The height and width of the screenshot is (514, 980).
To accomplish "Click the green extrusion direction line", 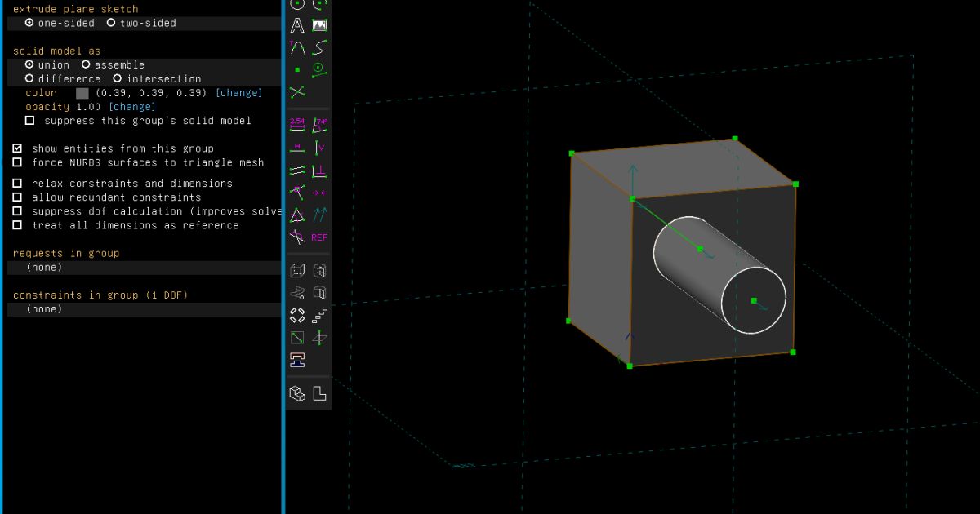I will [x=666, y=224].
